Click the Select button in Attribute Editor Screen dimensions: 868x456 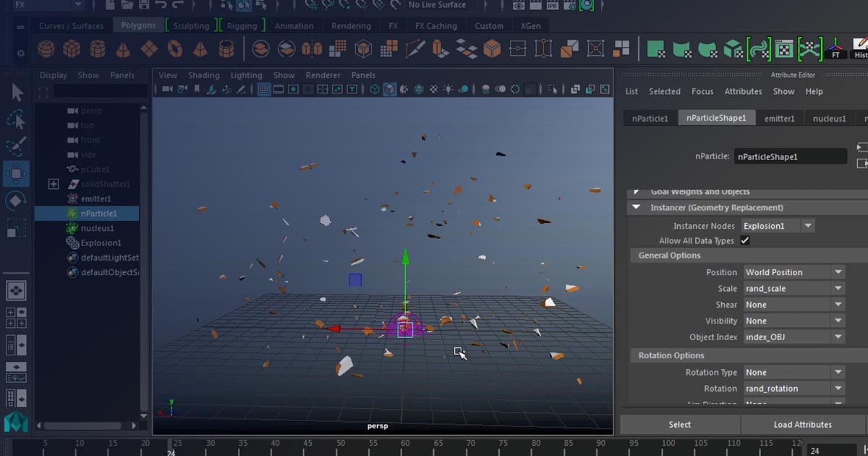679,424
